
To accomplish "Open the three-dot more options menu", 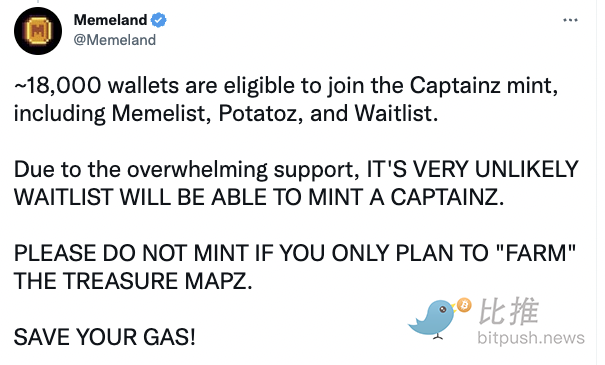I will coord(570,20).
